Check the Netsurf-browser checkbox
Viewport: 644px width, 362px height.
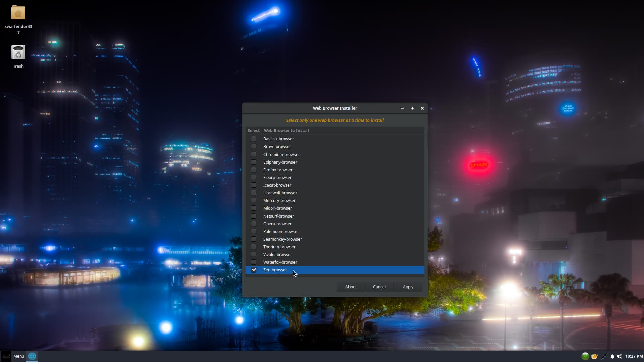click(254, 216)
